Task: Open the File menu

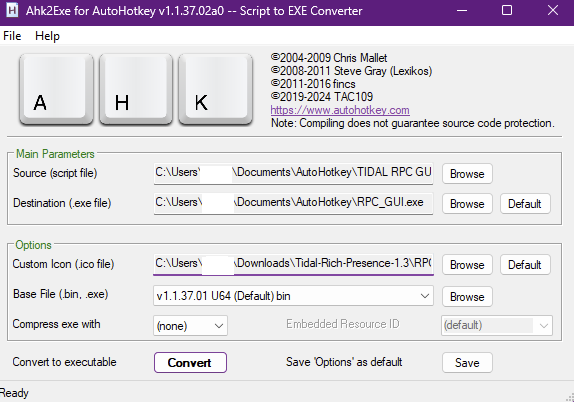Action: click(12, 36)
